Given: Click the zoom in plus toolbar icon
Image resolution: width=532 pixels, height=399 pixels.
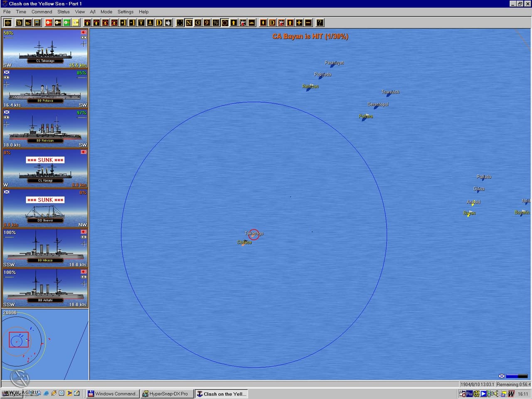Looking at the screenshot, I should tap(299, 23).
